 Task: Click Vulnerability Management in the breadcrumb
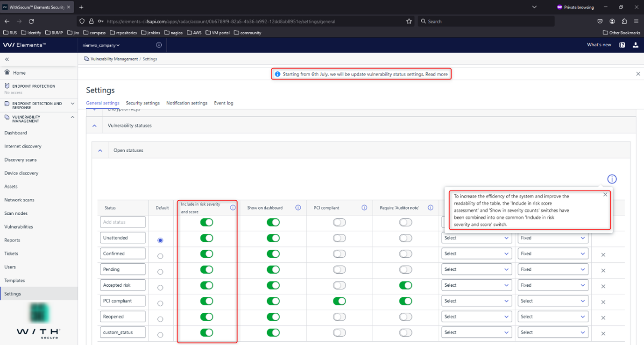click(114, 59)
